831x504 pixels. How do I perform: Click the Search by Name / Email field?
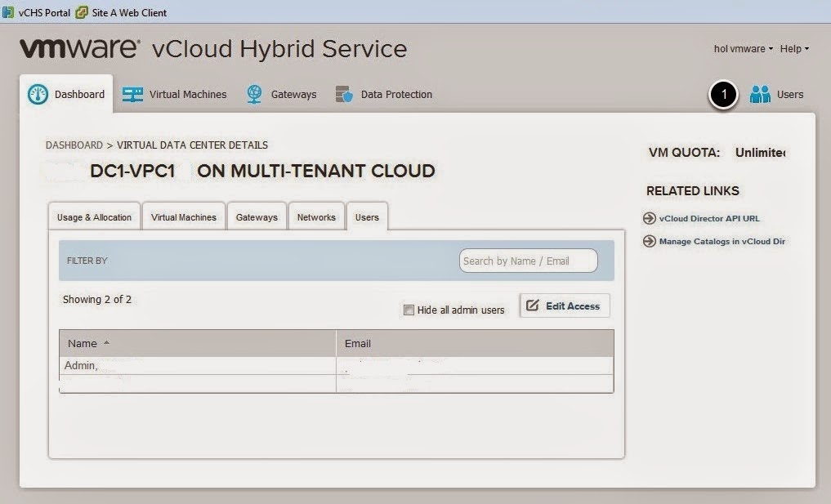point(529,261)
